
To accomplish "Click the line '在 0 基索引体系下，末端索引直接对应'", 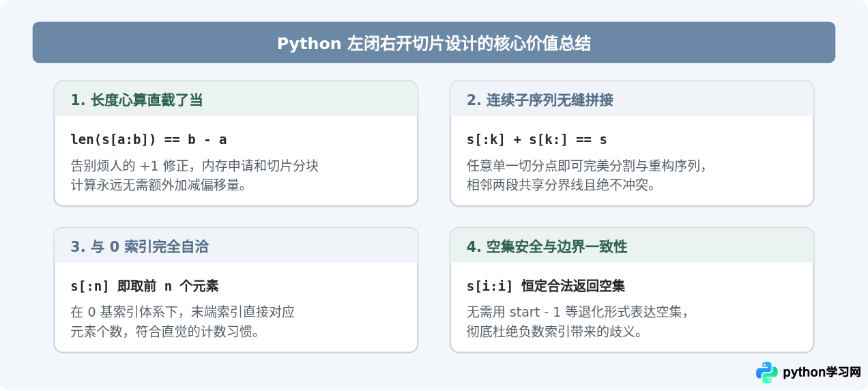I will [183, 313].
